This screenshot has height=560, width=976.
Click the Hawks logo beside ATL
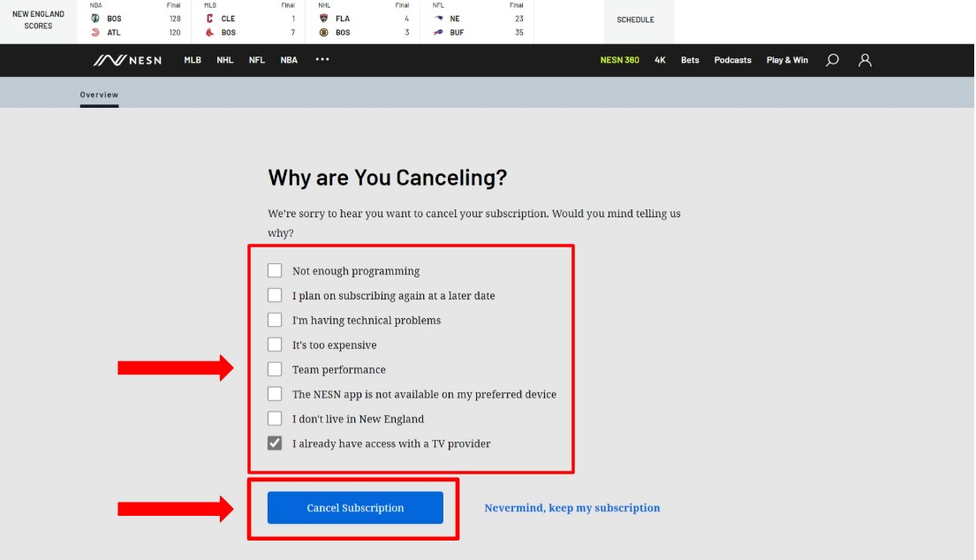[95, 33]
